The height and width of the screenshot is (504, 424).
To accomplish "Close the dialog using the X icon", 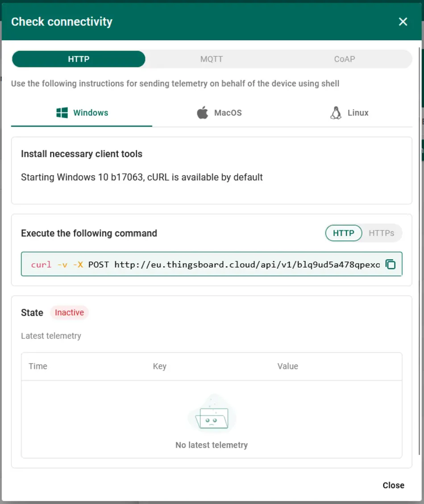I will coord(403,21).
